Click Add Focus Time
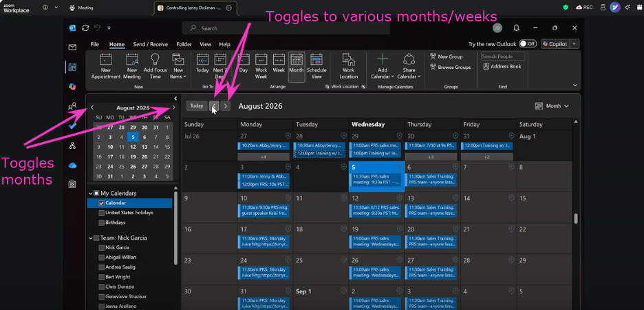This screenshot has height=310, width=644. (x=155, y=66)
